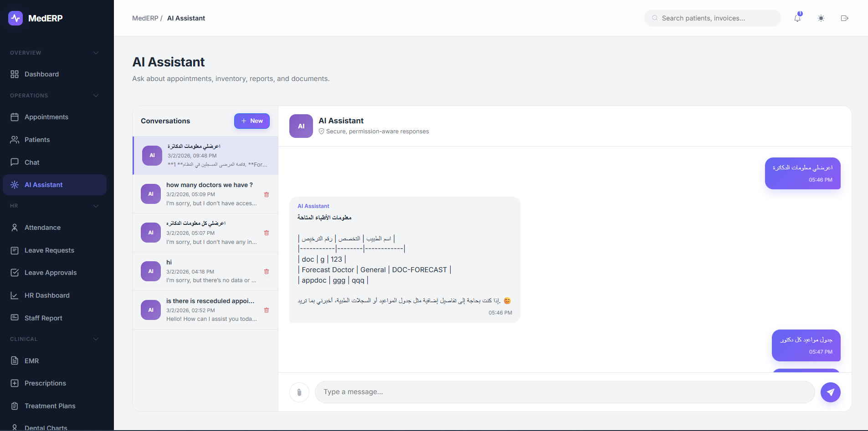Focus the 'Type a message' field
The image size is (868, 431).
pos(565,392)
